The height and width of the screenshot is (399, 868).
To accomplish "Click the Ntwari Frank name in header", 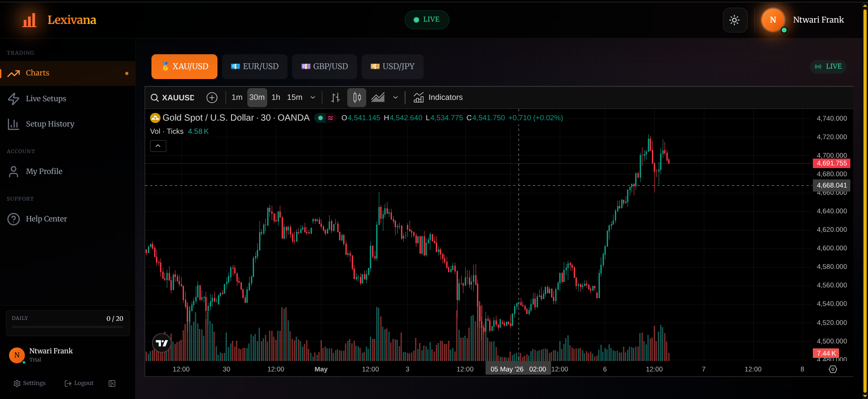I will click(818, 20).
